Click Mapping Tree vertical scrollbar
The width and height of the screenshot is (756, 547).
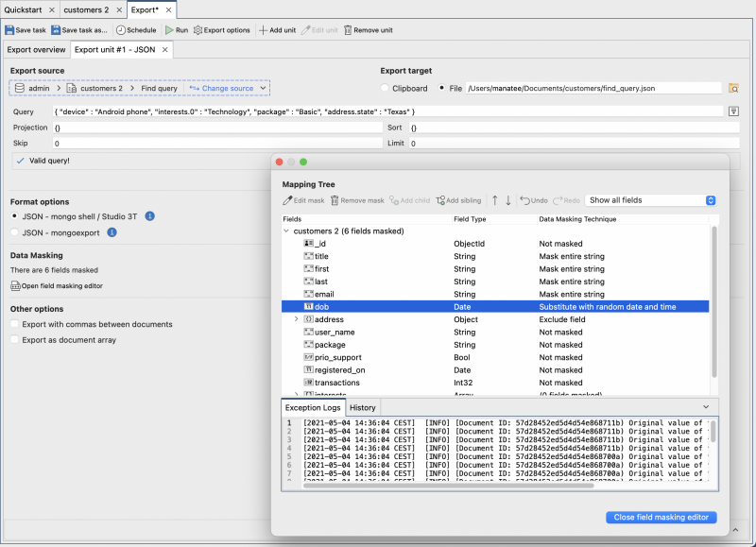[714, 301]
